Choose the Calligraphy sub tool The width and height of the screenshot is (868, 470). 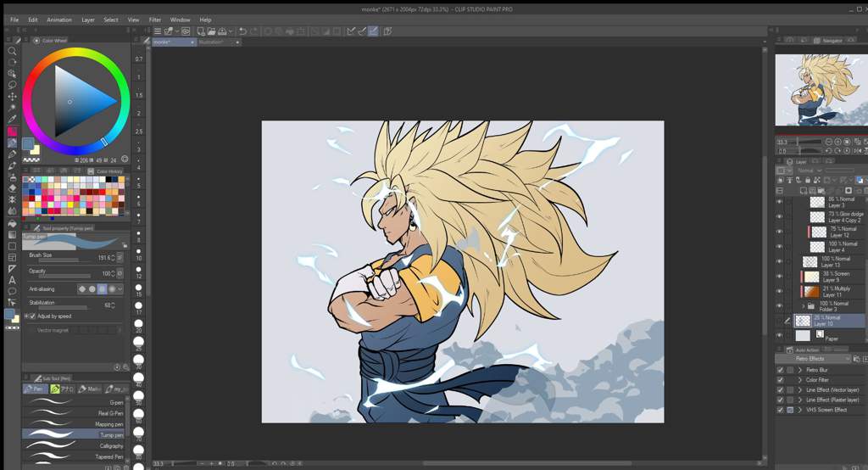click(x=75, y=445)
